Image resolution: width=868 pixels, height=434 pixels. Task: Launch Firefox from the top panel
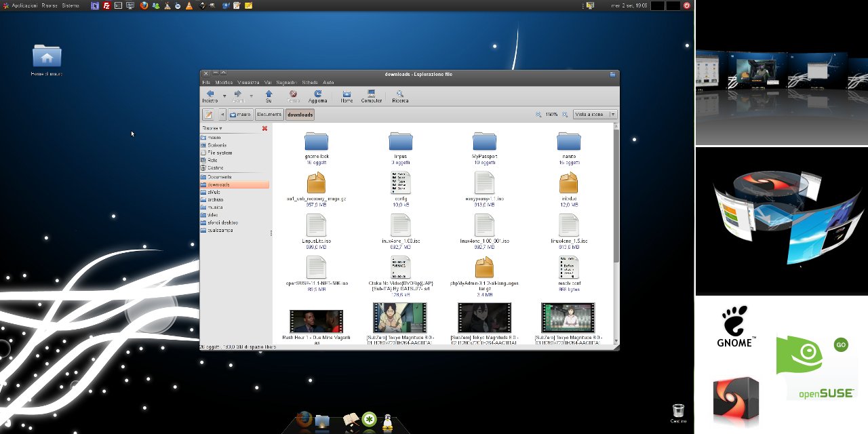click(x=144, y=5)
